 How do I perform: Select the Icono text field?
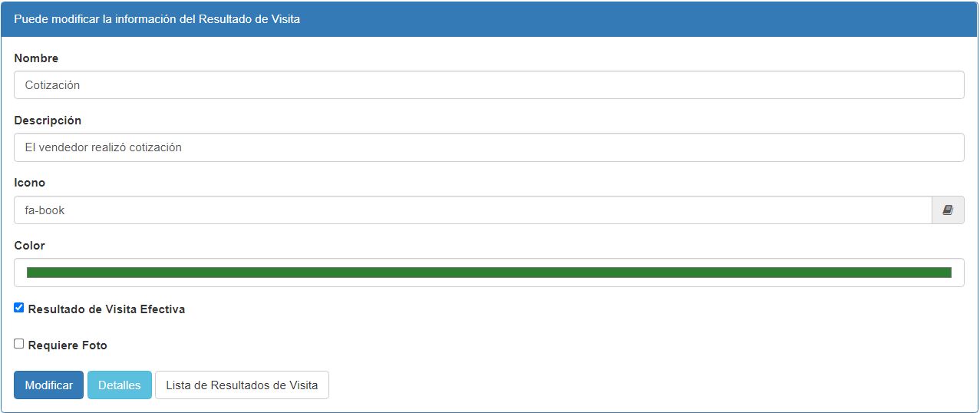click(x=473, y=210)
